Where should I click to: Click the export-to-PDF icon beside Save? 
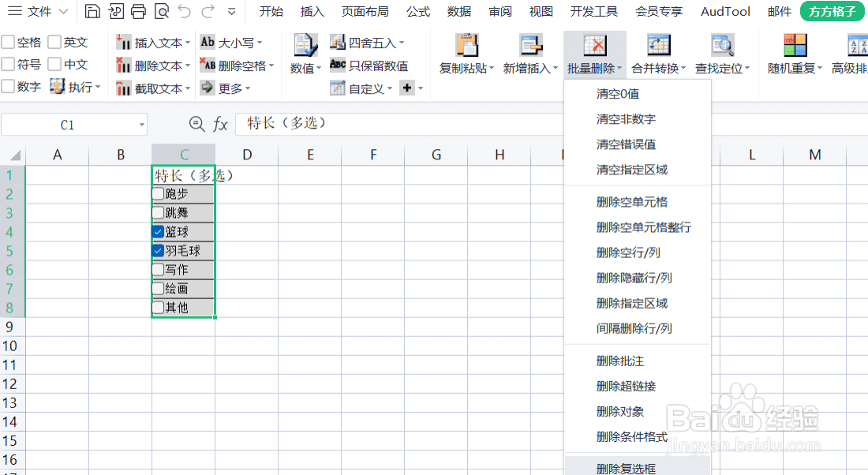(116, 11)
